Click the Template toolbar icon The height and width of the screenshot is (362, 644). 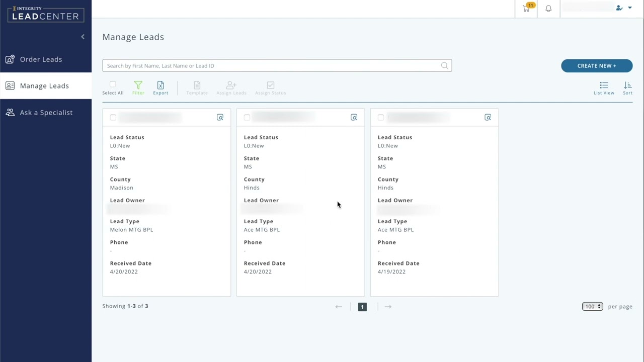[x=197, y=88]
